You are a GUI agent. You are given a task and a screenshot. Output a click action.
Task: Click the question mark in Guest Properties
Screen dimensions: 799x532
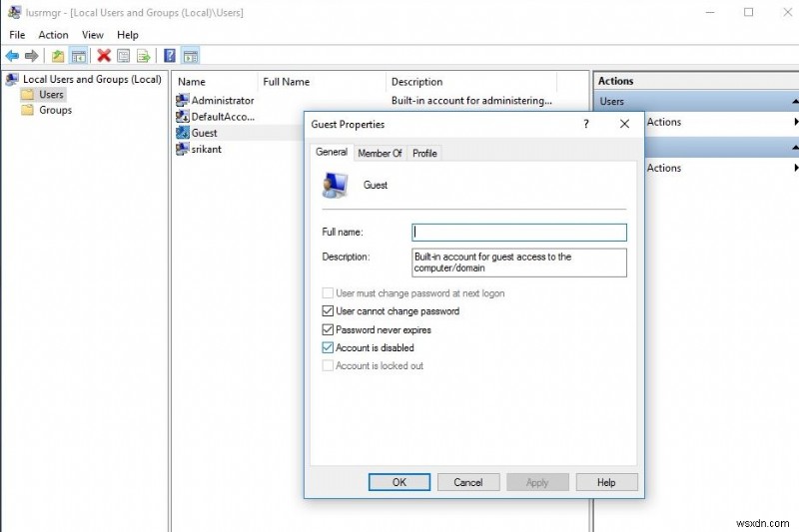click(x=586, y=124)
